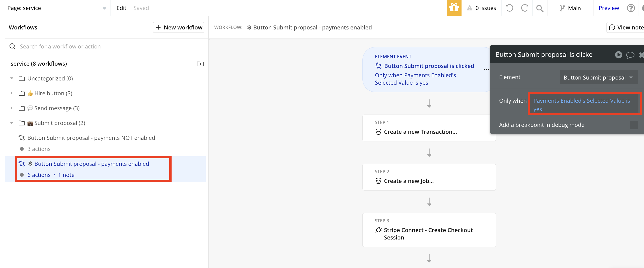Collapse the Submit proposal folder

[x=12, y=123]
